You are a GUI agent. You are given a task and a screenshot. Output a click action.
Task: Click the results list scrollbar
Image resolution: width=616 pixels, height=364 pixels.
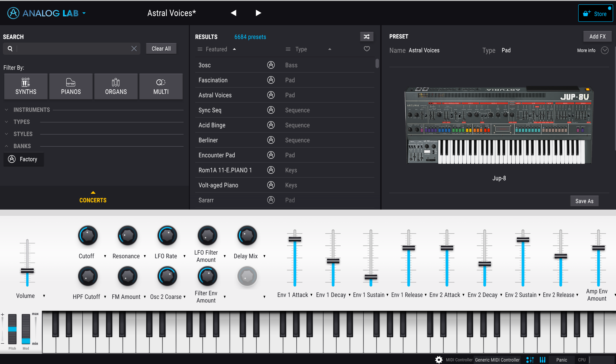click(377, 63)
